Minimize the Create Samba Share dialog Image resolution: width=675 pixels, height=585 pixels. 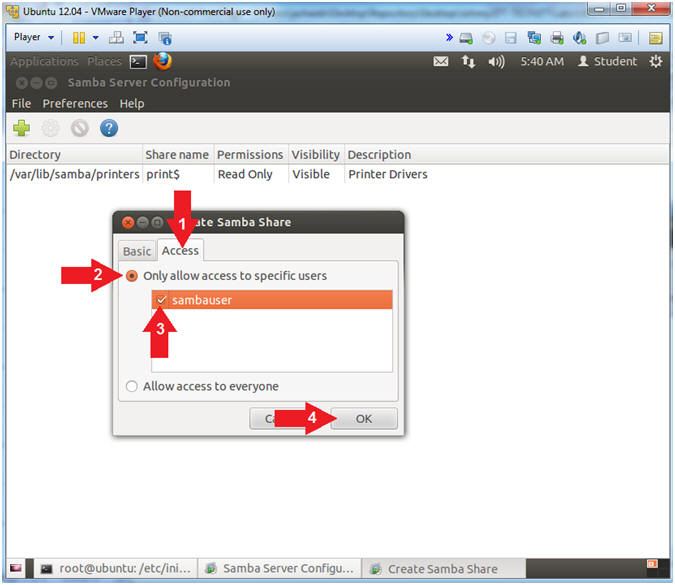tap(143, 223)
